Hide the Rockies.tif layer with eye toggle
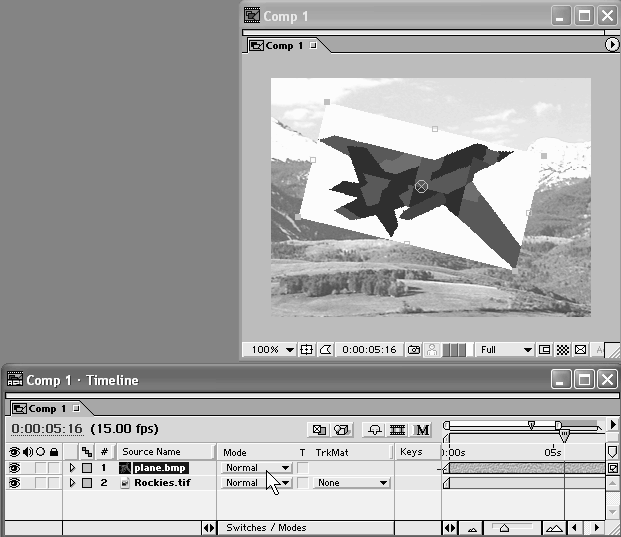621x537 pixels. click(x=14, y=483)
